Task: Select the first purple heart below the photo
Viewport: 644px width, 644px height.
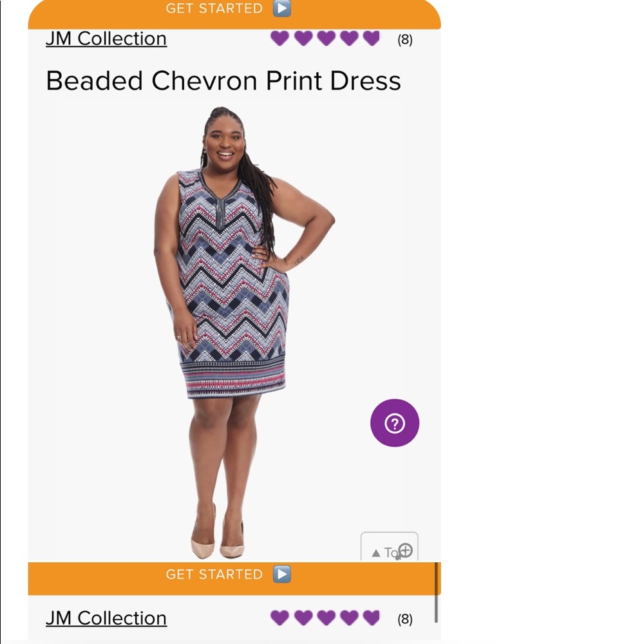Action: tap(279, 618)
